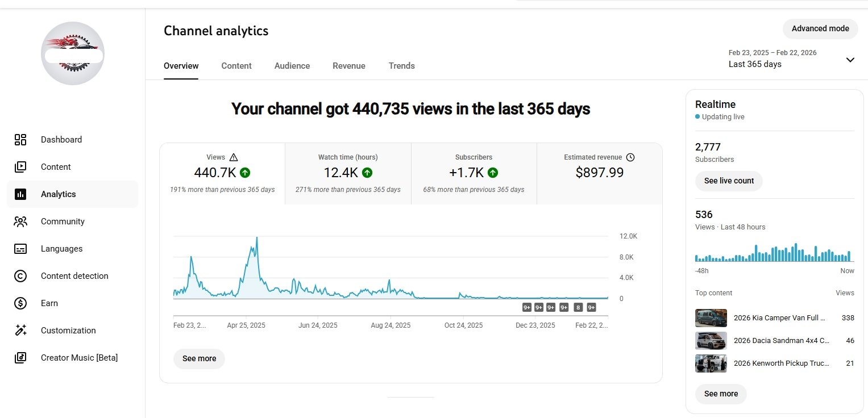Click the Advanced mode button
Screen dimensions: 868x418
[x=820, y=29]
